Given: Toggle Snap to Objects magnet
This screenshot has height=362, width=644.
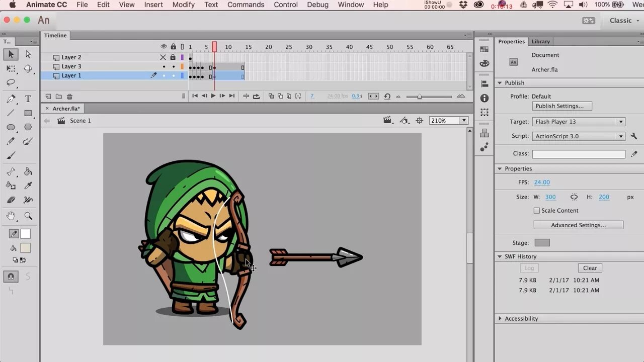Looking at the screenshot, I should click(x=11, y=277).
